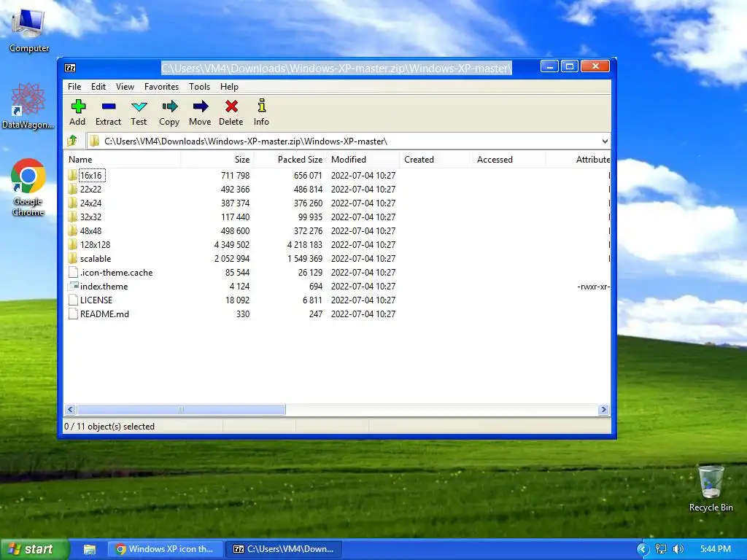Click the 22x22 packed size 486 814
Viewport: 747px width, 560px height.
click(x=309, y=189)
